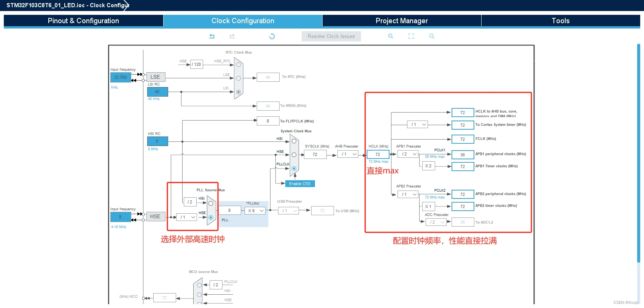Image resolution: width=644 pixels, height=308 pixels.
Task: Click the Enable CSS button
Action: (x=300, y=184)
